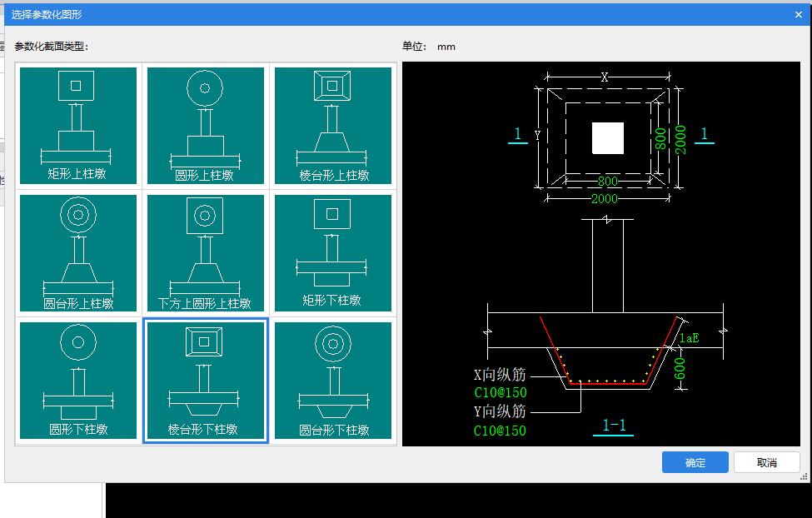Pick the 棱台形上柱墩 section shape

[333, 126]
